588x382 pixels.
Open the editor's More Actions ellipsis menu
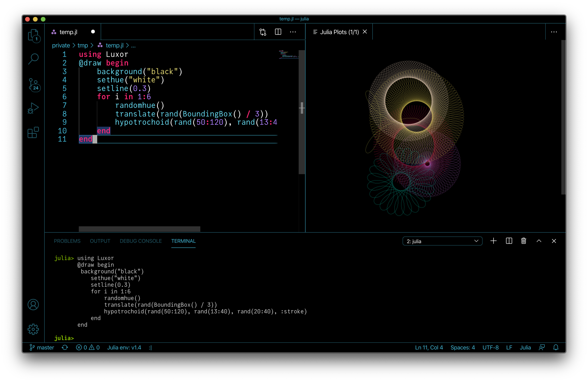coord(293,32)
